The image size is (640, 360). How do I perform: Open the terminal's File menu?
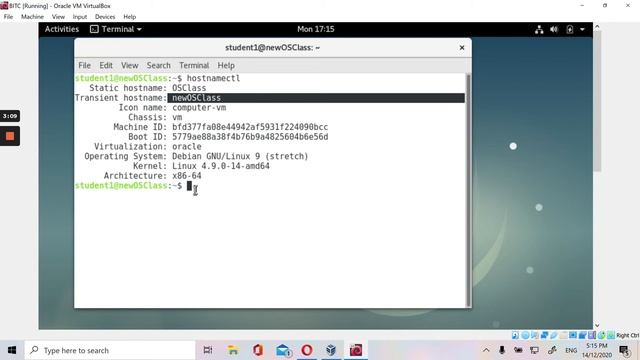(x=84, y=65)
